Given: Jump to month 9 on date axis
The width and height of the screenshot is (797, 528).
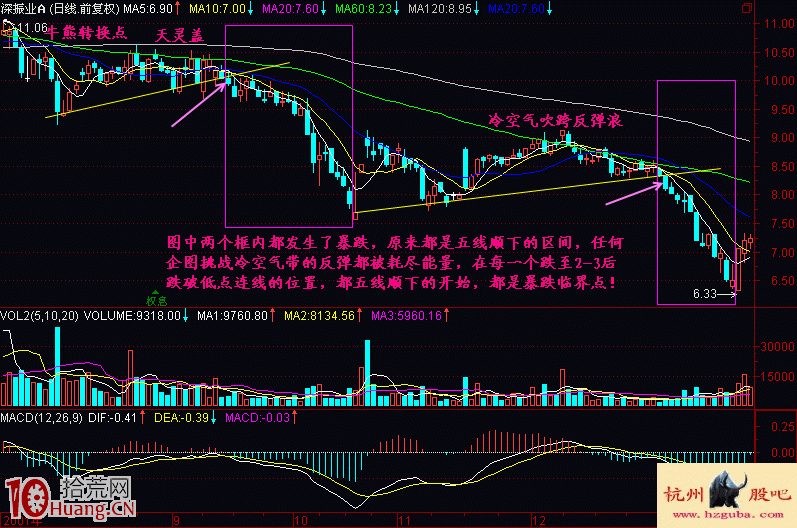Looking at the screenshot, I should coord(176,521).
